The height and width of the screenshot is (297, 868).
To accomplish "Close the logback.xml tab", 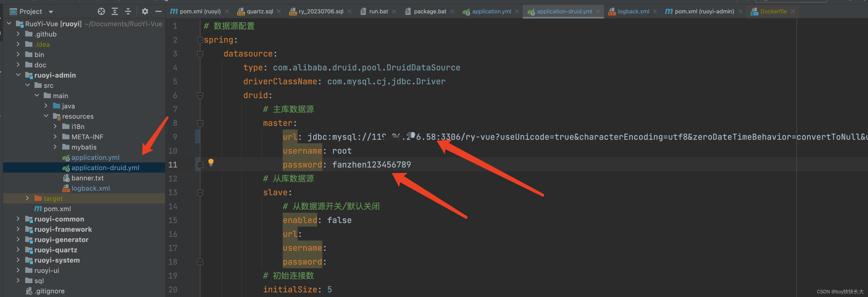I will coord(655,12).
